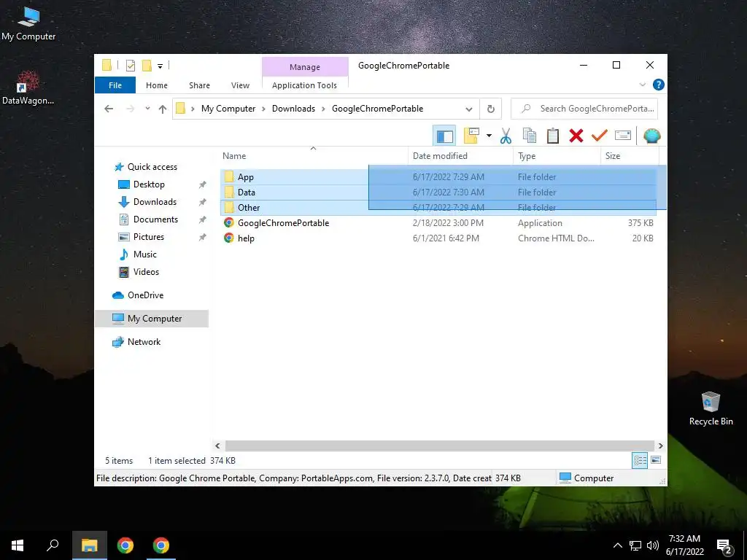Screen dimensions: 747x560
Task: Click the envelope Email icon in toolbar
Action: click(623, 136)
